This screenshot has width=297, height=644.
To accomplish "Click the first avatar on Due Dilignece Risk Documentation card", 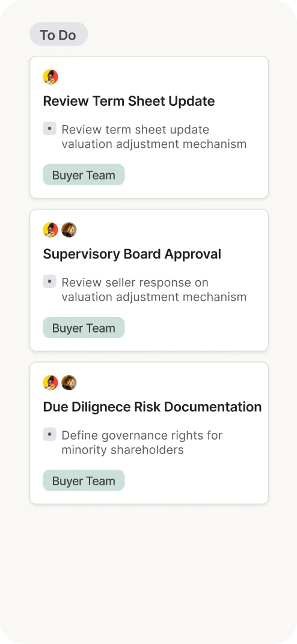I will coord(51,383).
